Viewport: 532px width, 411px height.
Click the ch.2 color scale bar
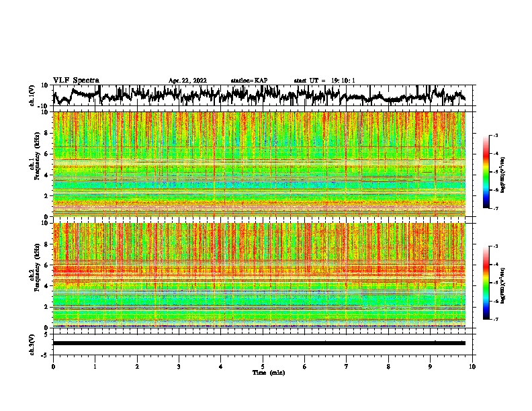tap(486, 283)
